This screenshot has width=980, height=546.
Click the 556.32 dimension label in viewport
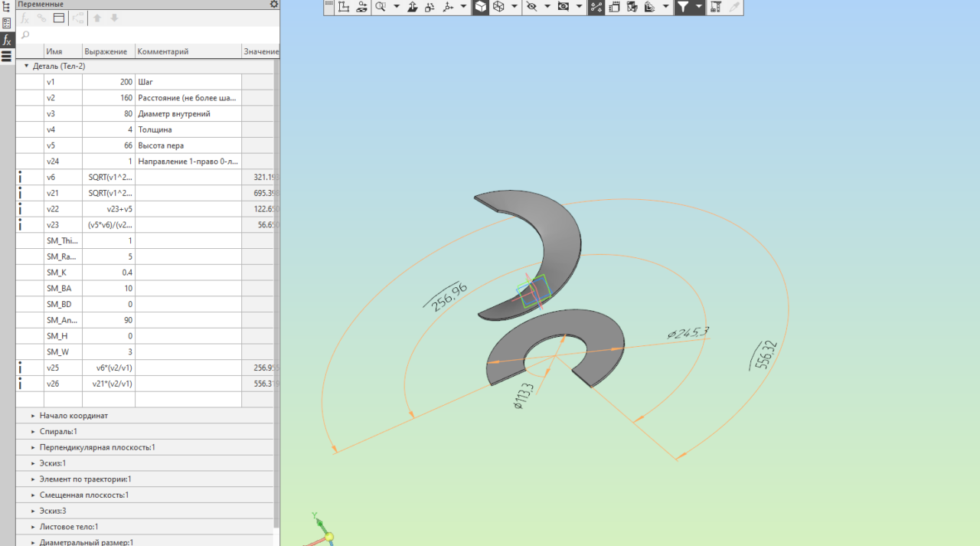[x=765, y=356]
